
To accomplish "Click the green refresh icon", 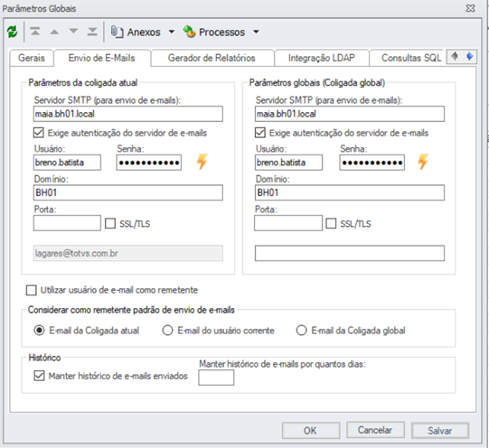I will [13, 32].
